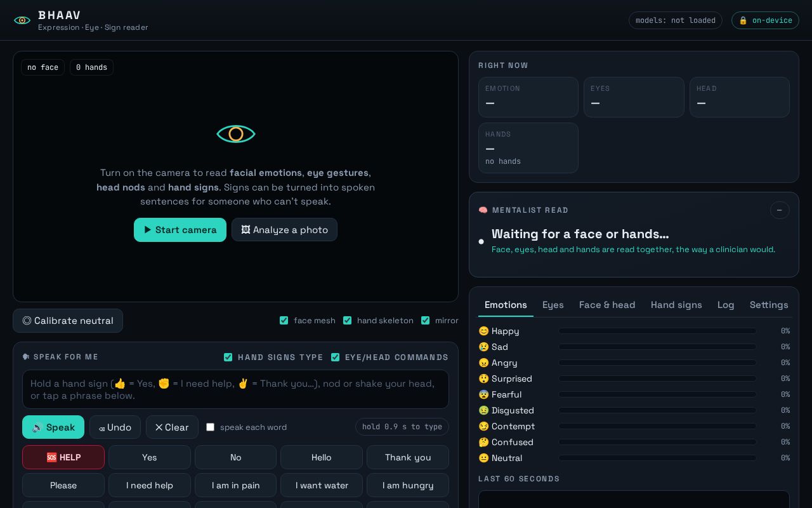
Task: Go to the Settings tab
Action: point(769,305)
